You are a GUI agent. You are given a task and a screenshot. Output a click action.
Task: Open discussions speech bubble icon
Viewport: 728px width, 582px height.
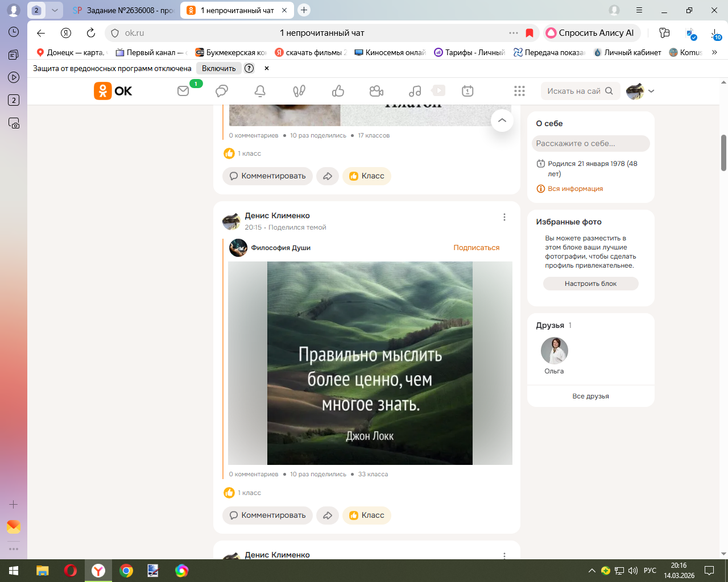[x=222, y=91]
